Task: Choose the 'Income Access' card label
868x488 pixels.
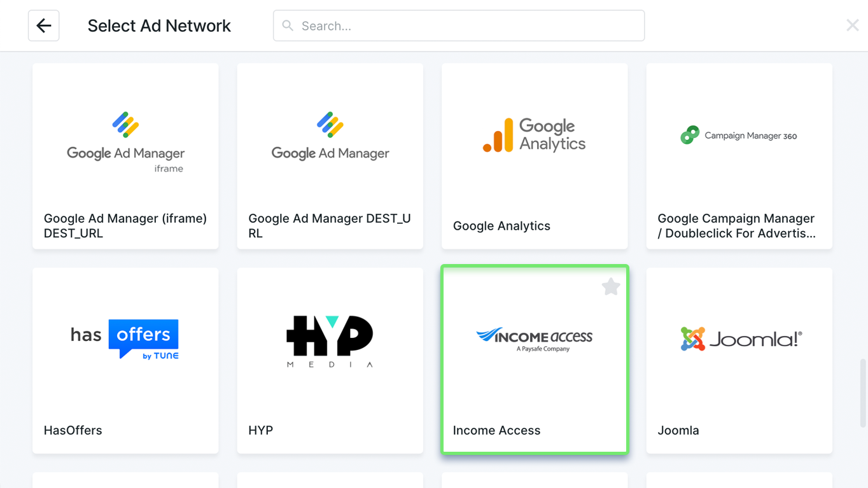Action: pyautogui.click(x=497, y=430)
